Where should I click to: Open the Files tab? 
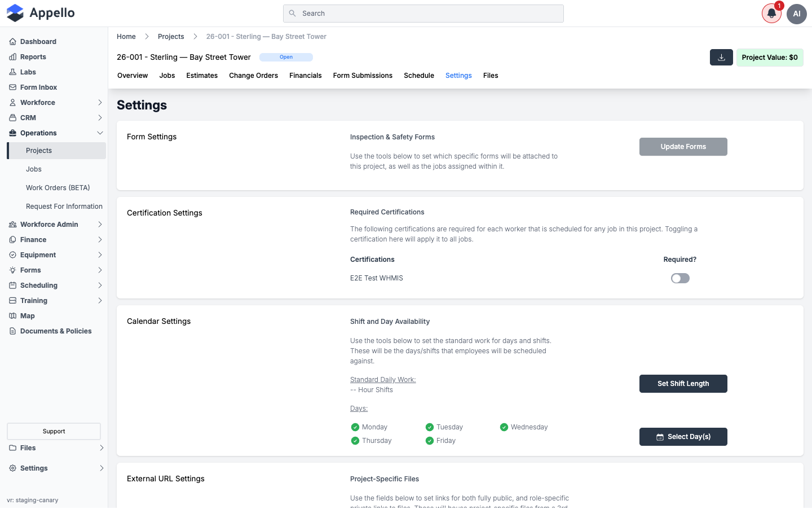coord(491,76)
